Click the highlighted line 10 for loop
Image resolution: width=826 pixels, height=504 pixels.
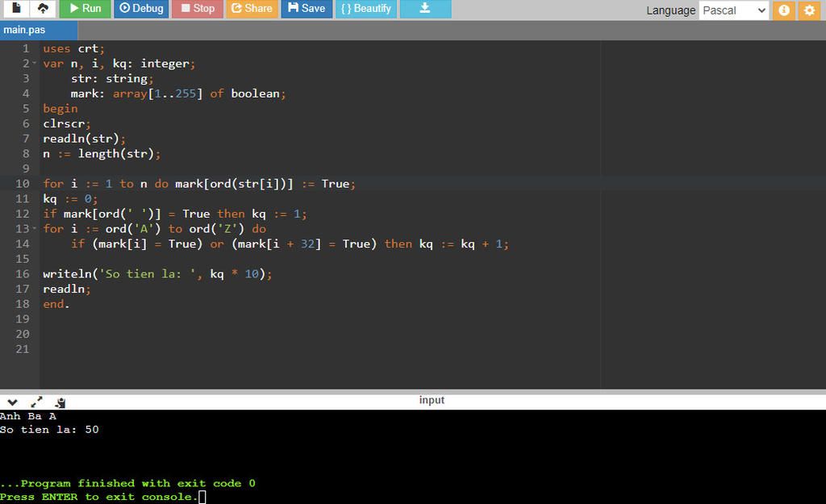[x=199, y=184]
